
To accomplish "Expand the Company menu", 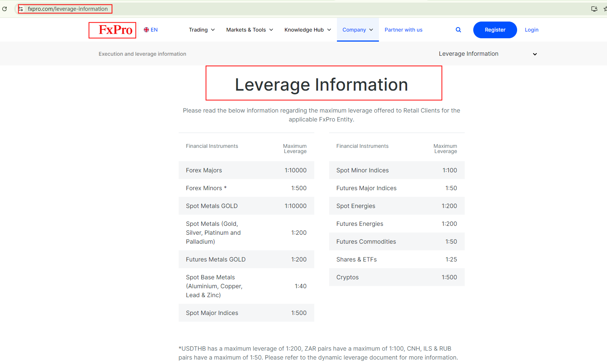I will 357,30.
